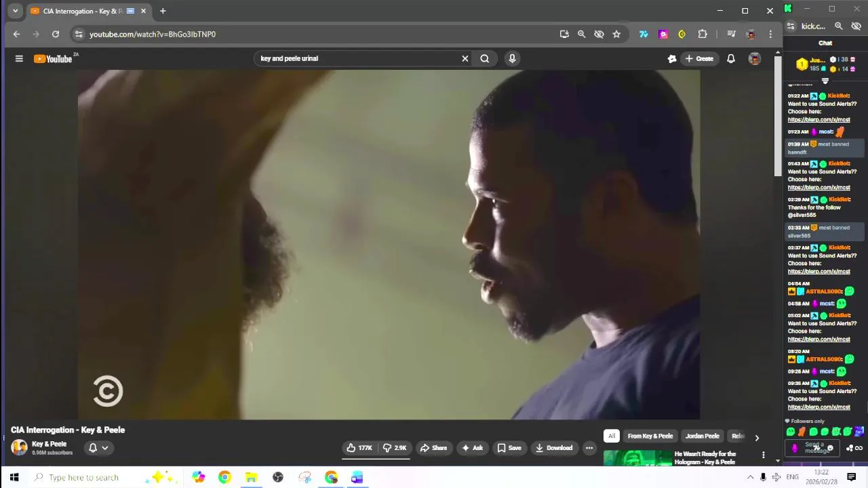Close the CIA Interrogation tab
868x488 pixels.
[x=143, y=11]
